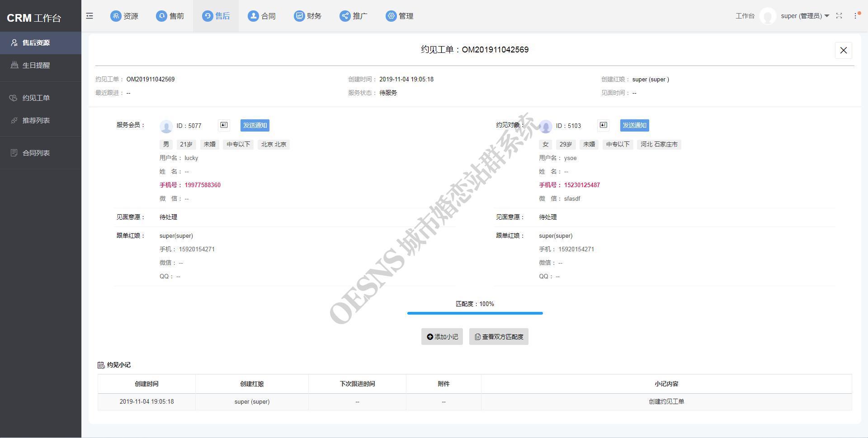Send notification to member ID 5077
This screenshot has height=438, width=868.
click(x=255, y=125)
